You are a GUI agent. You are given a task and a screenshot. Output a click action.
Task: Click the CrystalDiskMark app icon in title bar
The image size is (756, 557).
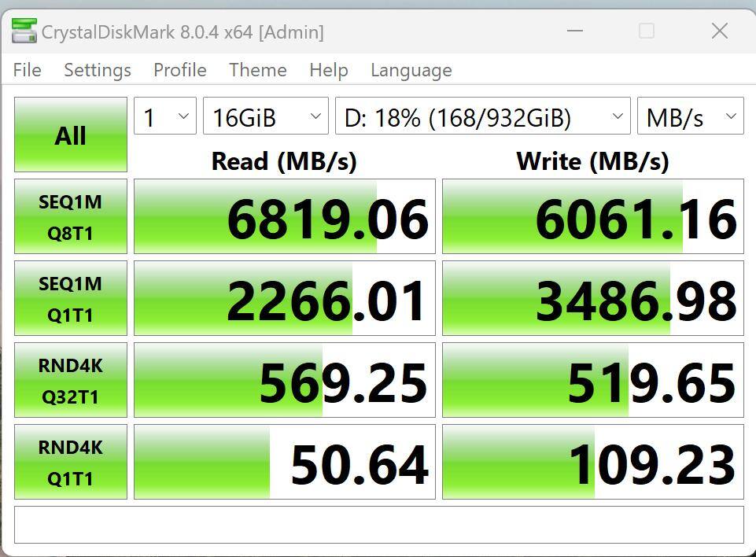click(24, 32)
